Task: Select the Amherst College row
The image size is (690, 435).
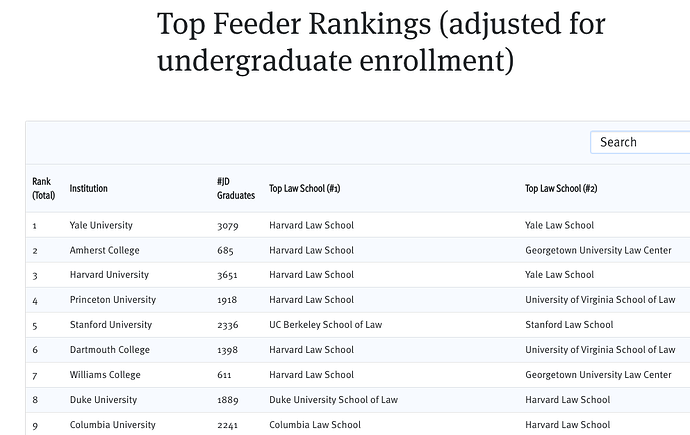Action: coord(358,250)
